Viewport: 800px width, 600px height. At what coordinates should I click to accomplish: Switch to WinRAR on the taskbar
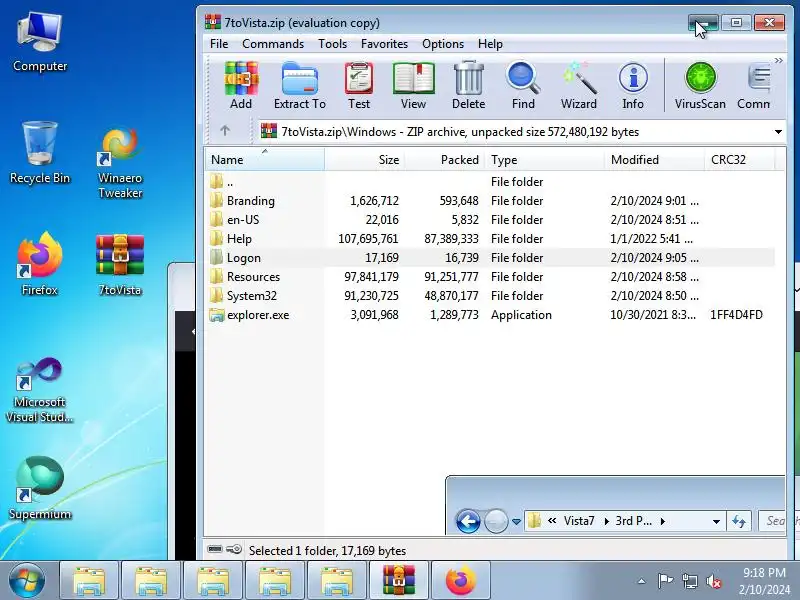399,580
